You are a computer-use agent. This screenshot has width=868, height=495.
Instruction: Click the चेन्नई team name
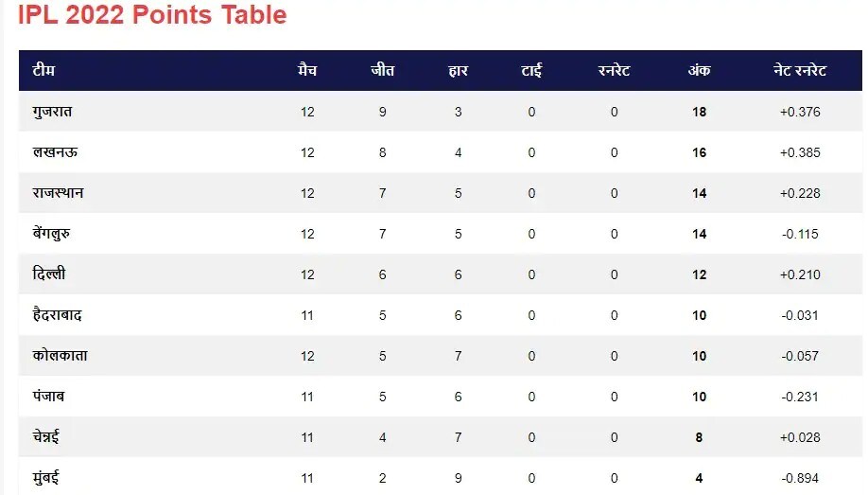(48, 437)
